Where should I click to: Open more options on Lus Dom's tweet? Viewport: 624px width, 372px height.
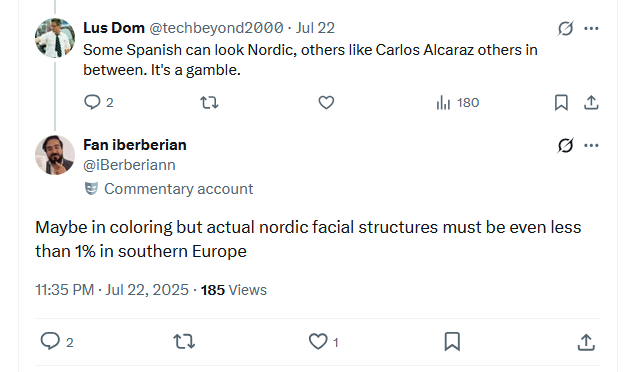point(591,28)
